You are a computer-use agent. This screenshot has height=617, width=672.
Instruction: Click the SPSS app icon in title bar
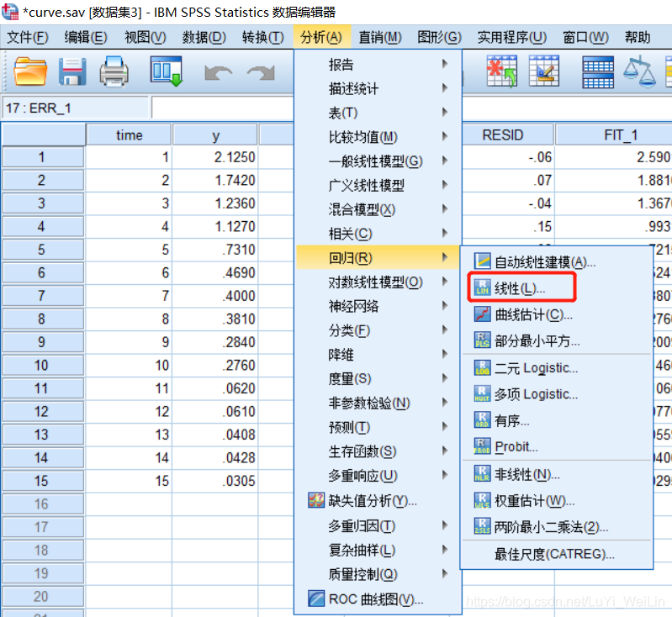10,12
